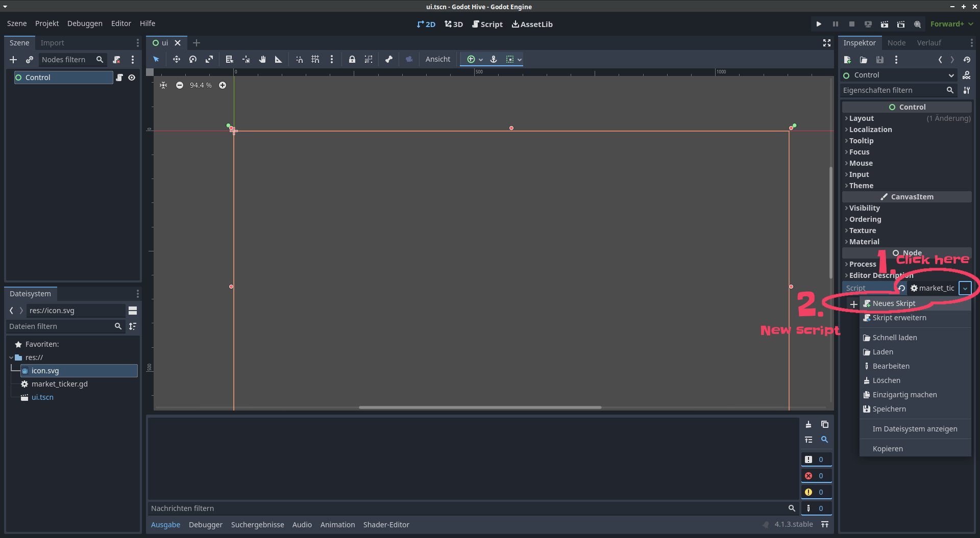Toggle warning messages filter in output
Viewport: 980px width, 538px height.
(816, 492)
